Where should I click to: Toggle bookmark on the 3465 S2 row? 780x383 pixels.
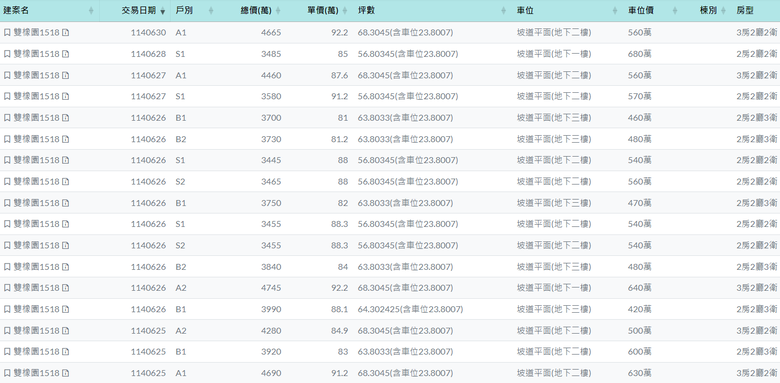(7, 182)
